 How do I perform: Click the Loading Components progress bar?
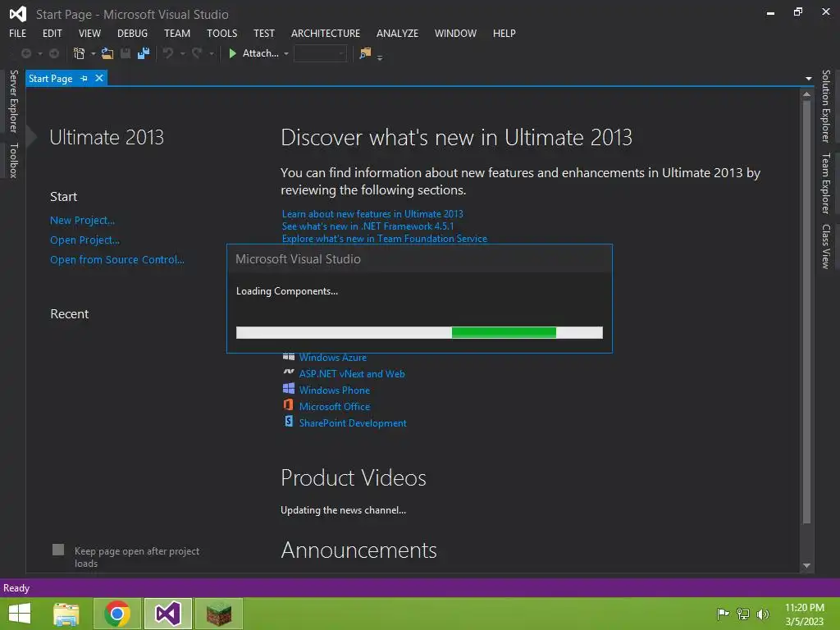click(x=419, y=333)
